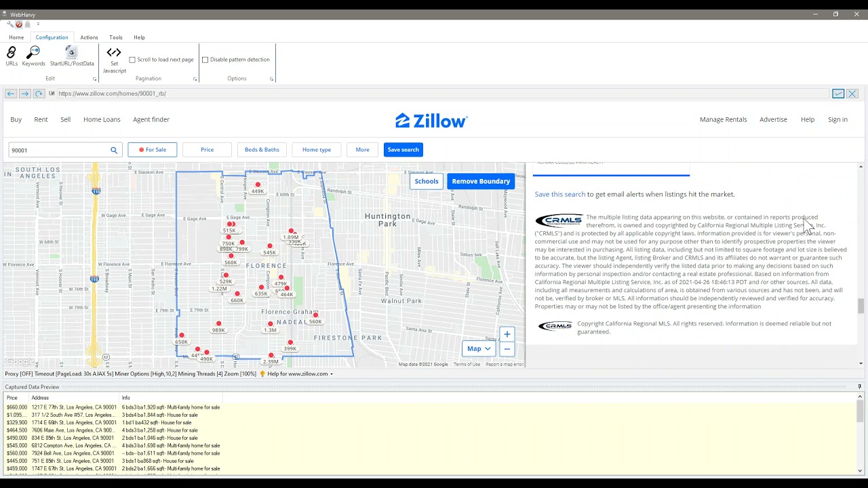Open the Manage Rentals link
This screenshot has width=868, height=488.
(724, 119)
